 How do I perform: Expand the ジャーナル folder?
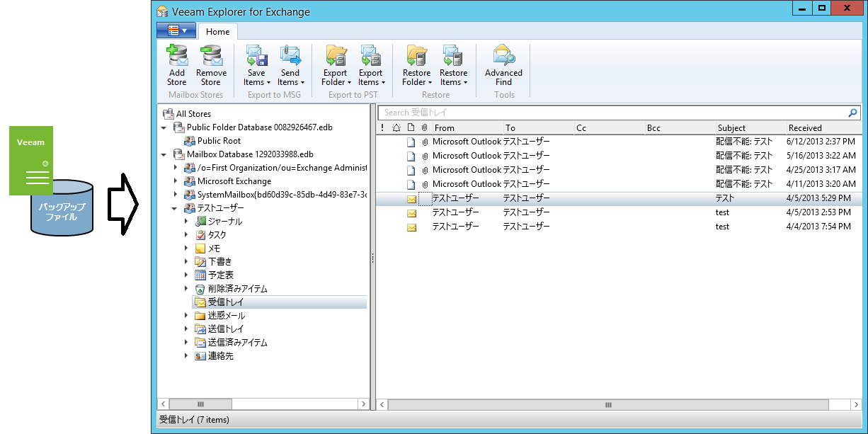tap(186, 222)
